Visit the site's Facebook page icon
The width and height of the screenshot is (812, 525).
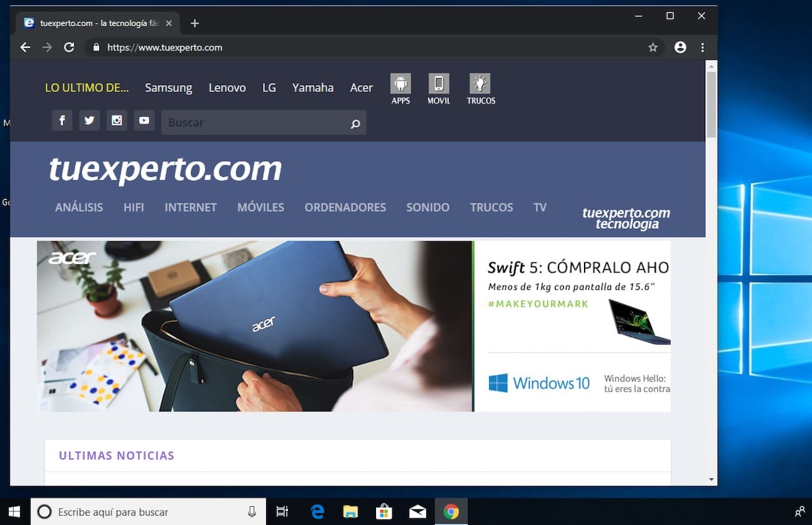[x=62, y=121]
